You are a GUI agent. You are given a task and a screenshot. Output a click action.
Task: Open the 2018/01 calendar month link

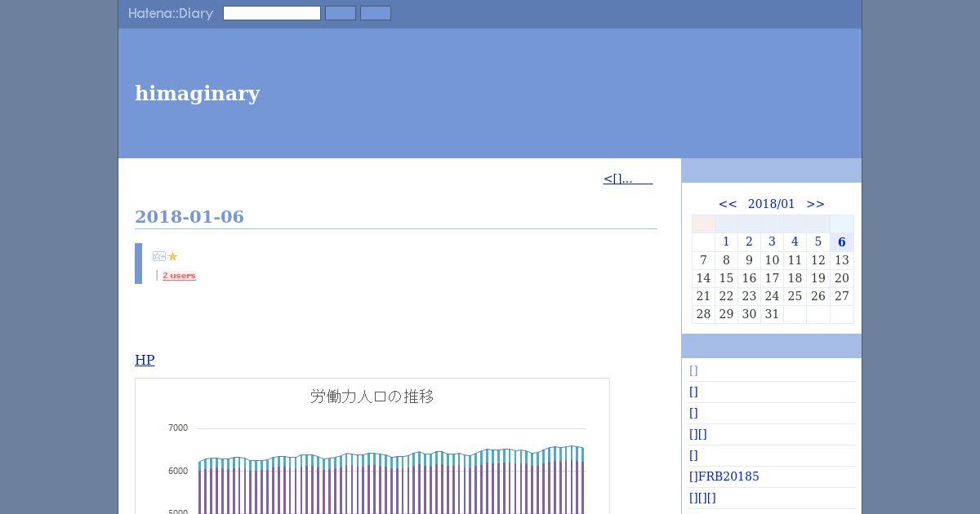(x=771, y=204)
